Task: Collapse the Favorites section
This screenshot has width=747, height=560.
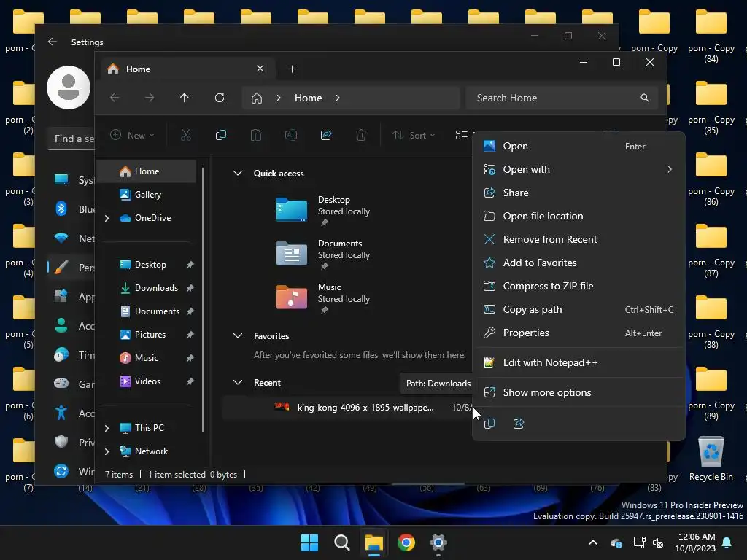Action: (238, 335)
